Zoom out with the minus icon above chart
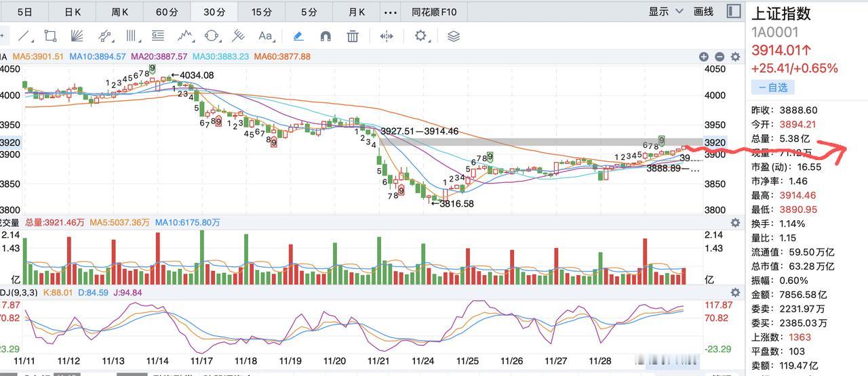Image resolution: width=868 pixels, height=376 pixels. [719, 57]
